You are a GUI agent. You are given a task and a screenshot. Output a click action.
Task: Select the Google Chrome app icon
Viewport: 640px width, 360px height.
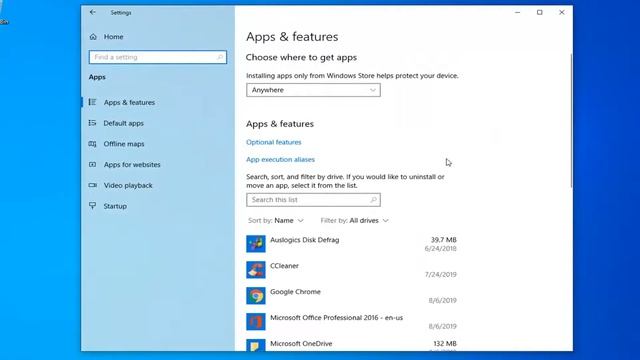click(x=256, y=296)
